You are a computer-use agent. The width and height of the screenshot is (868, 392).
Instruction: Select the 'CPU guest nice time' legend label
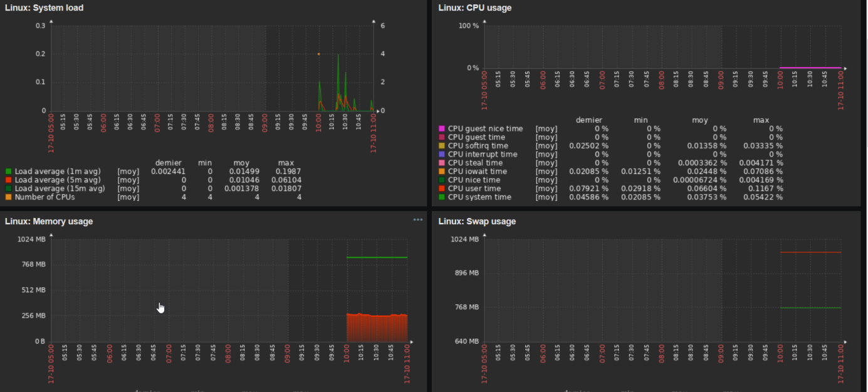(485, 128)
